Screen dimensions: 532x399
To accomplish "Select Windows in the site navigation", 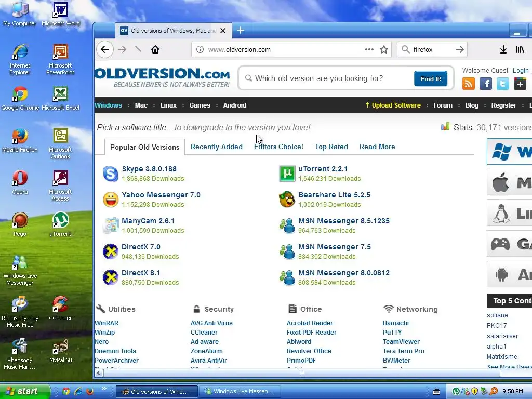I will click(108, 105).
